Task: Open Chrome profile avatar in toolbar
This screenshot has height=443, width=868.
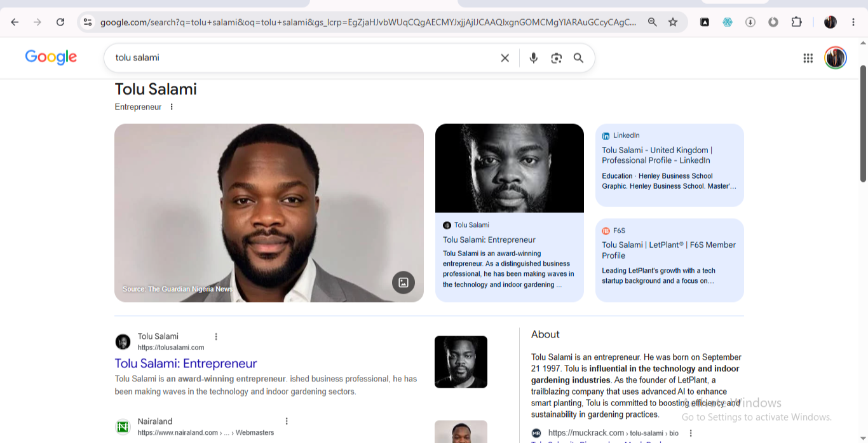Action: point(831,22)
